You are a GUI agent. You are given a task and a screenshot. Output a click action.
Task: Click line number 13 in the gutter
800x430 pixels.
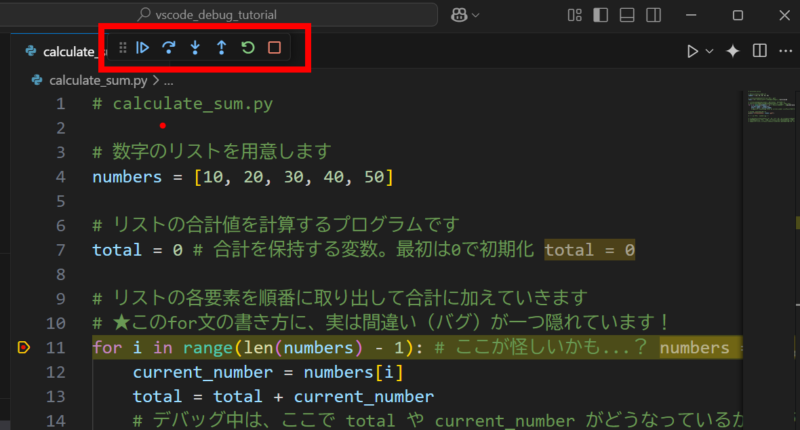click(x=56, y=396)
